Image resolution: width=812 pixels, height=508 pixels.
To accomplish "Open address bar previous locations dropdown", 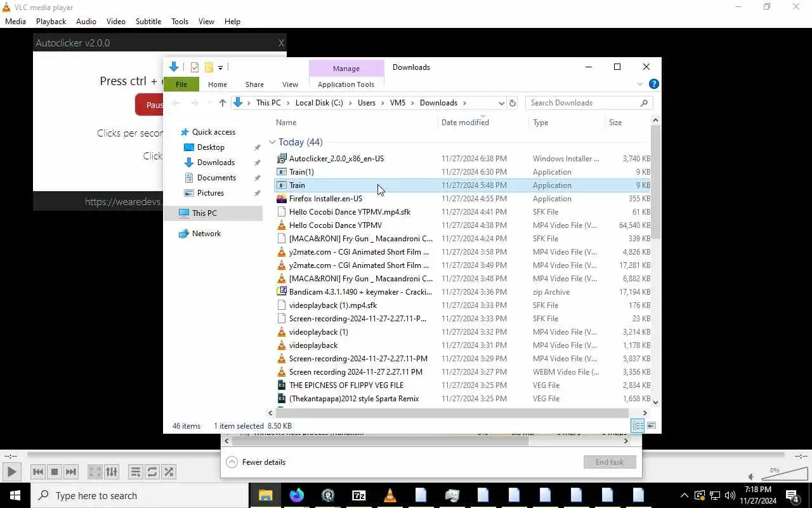I will (x=501, y=103).
